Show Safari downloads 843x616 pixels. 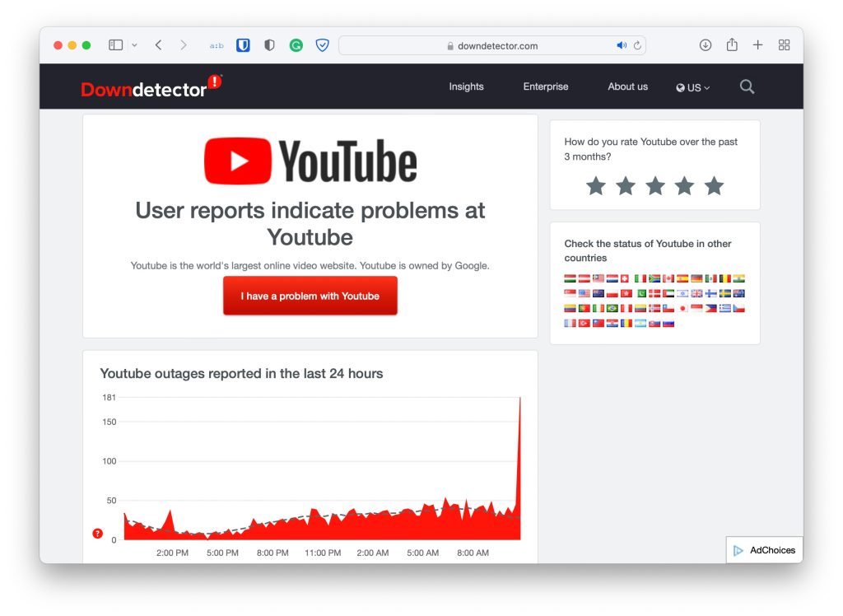point(706,45)
